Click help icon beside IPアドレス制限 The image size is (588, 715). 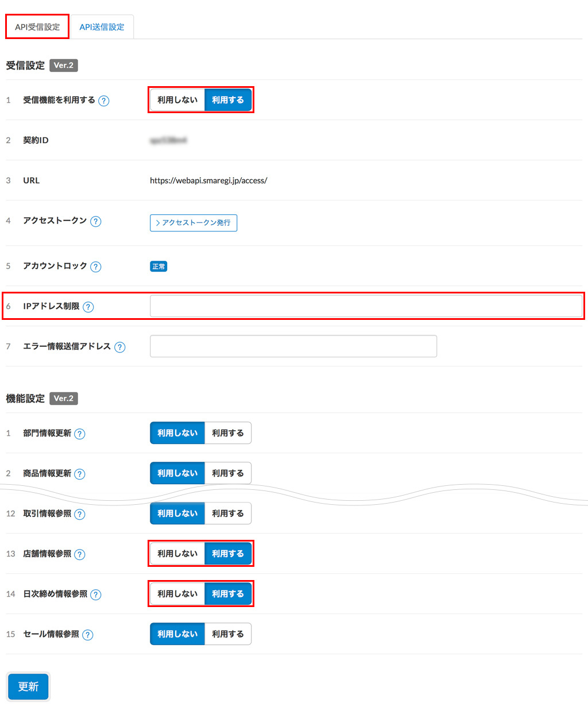(88, 307)
